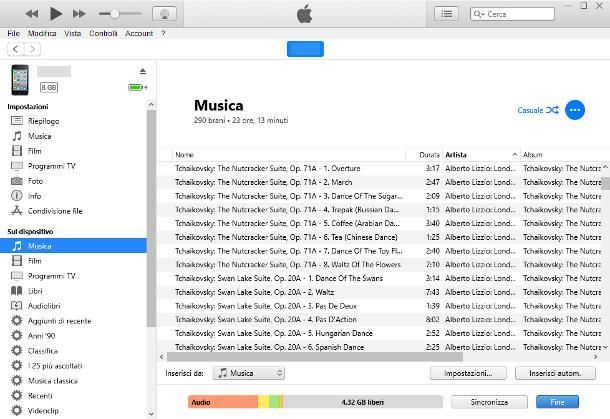
Task: Click the blue Fine button
Action: pyautogui.click(x=557, y=402)
